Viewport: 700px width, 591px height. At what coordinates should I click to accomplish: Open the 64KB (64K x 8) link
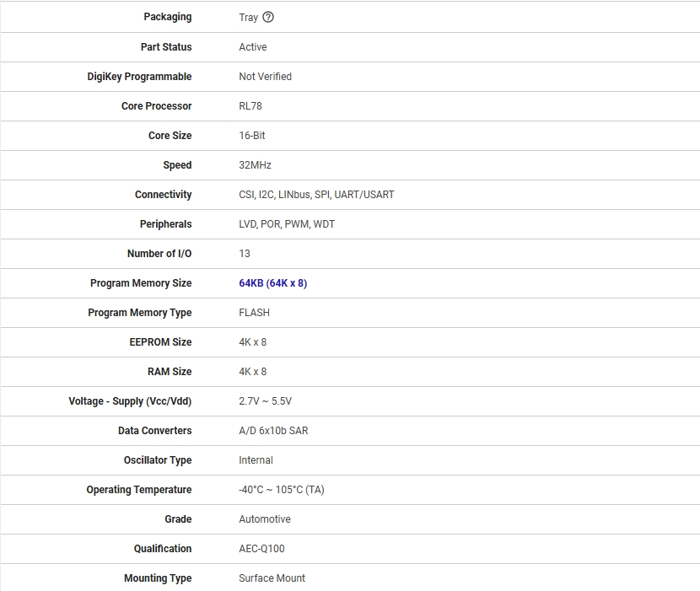272,283
